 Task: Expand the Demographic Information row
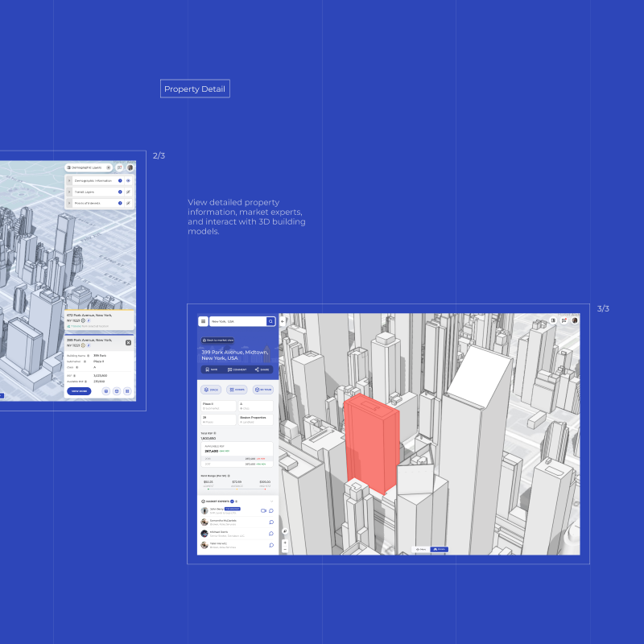(69, 180)
